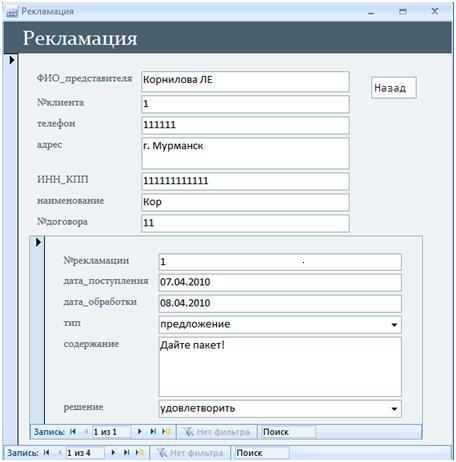Click the ФИО_представителя input field
This screenshot has height=462, width=456.
pyautogui.click(x=245, y=81)
